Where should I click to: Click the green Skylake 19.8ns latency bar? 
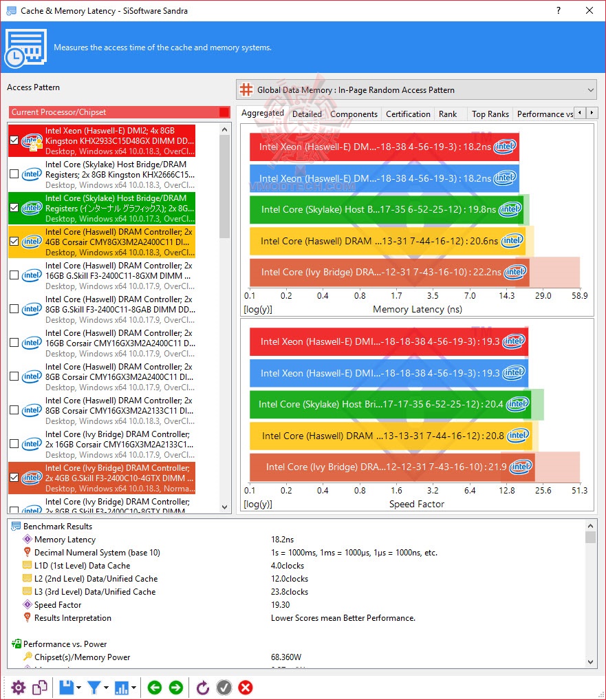coord(387,209)
